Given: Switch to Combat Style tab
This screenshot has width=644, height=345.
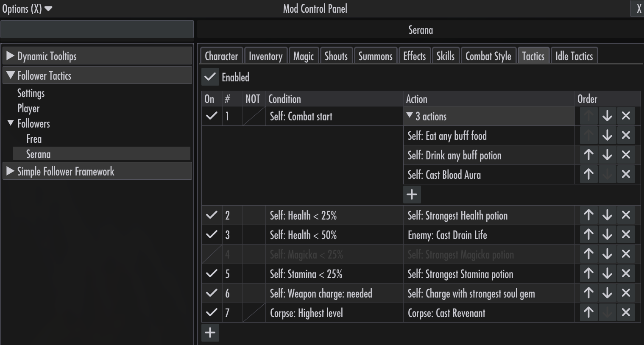Looking at the screenshot, I should tap(488, 56).
